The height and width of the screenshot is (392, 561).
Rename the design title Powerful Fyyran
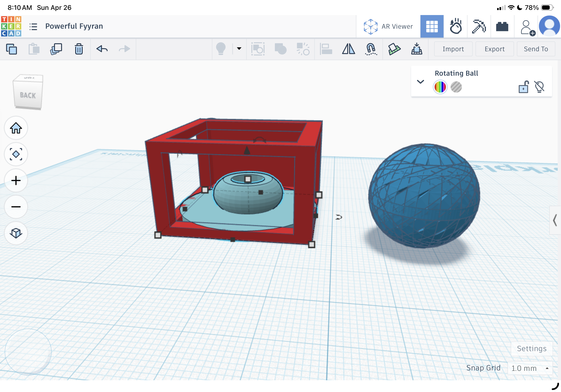74,26
